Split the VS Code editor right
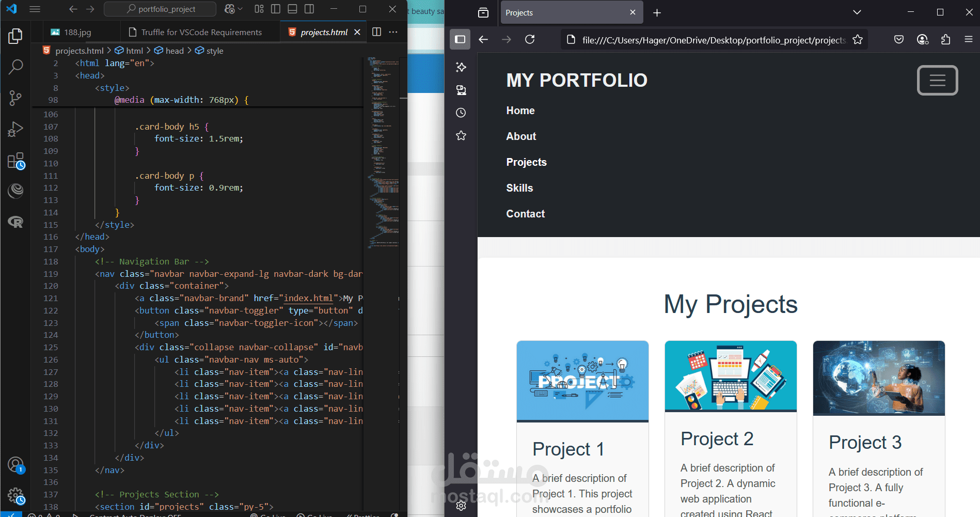Viewport: 980px width, 517px height. point(376,32)
